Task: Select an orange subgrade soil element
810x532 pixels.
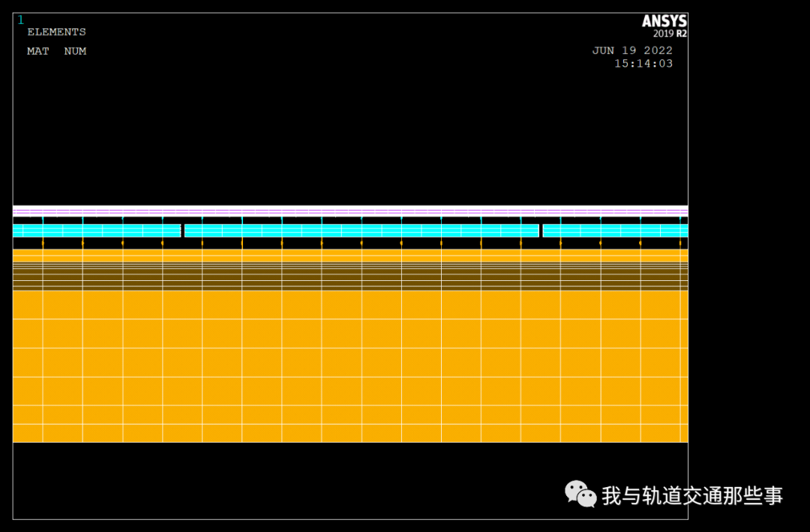Action: click(337, 360)
